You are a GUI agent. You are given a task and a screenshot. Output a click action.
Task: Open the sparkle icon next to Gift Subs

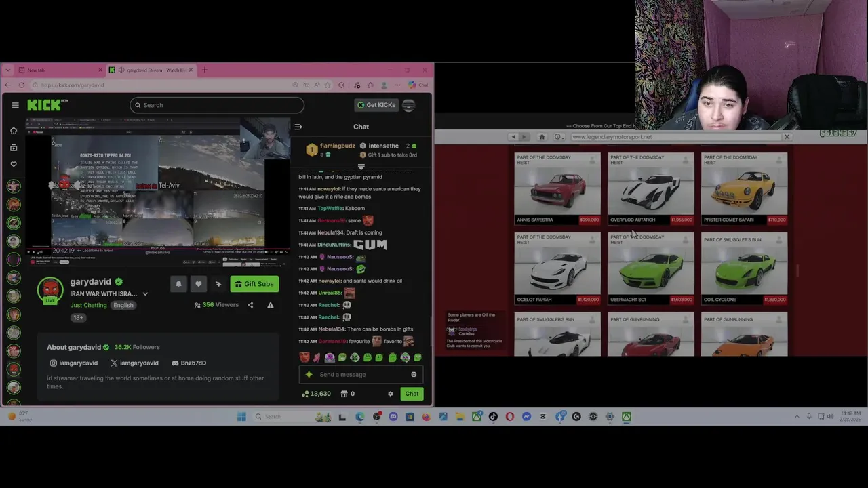pyautogui.click(x=218, y=284)
